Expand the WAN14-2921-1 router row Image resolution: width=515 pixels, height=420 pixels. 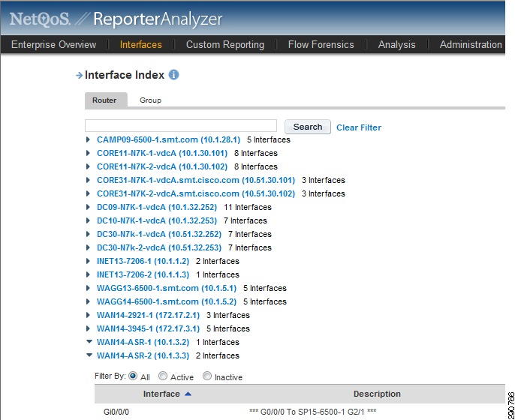pos(88,315)
